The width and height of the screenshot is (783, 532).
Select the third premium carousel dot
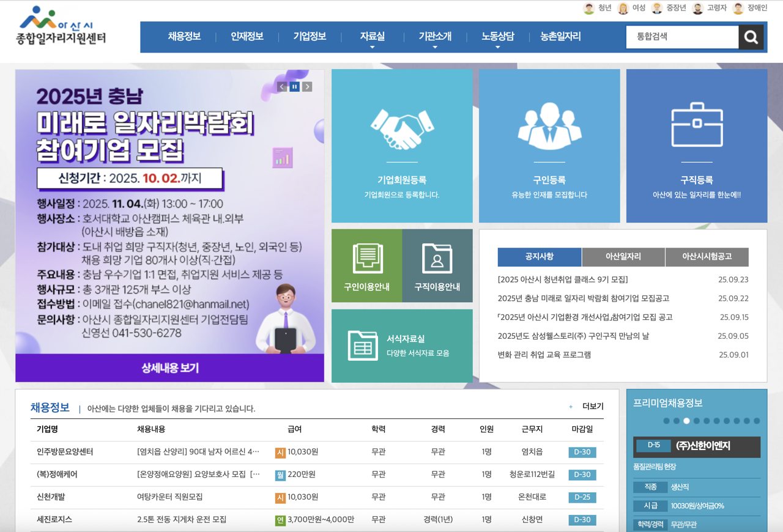[686, 421]
